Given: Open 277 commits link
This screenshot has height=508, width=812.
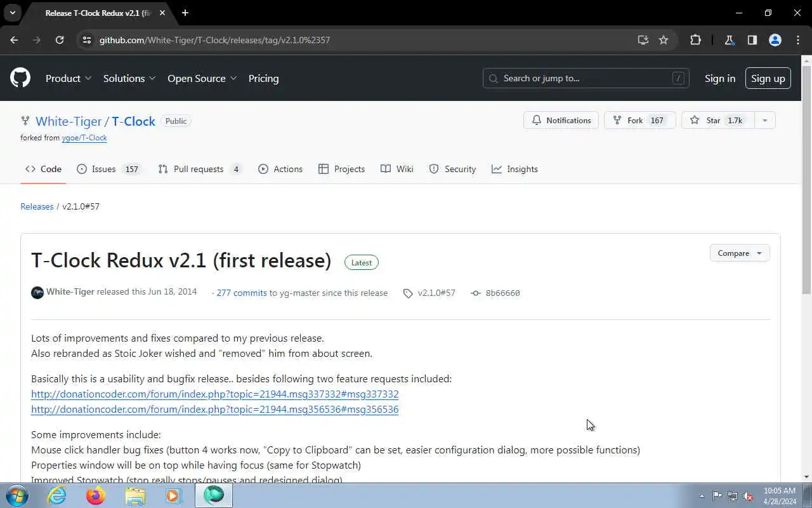Looking at the screenshot, I should (x=242, y=293).
